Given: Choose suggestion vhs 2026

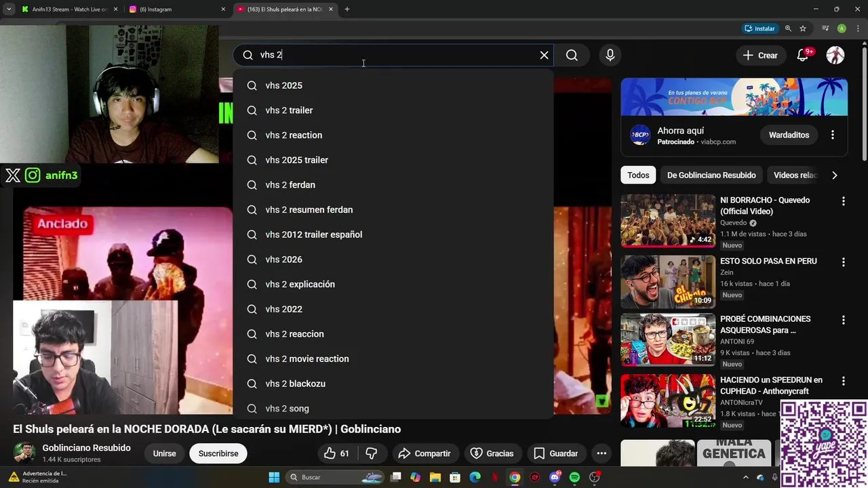Looking at the screenshot, I should 393,260.
